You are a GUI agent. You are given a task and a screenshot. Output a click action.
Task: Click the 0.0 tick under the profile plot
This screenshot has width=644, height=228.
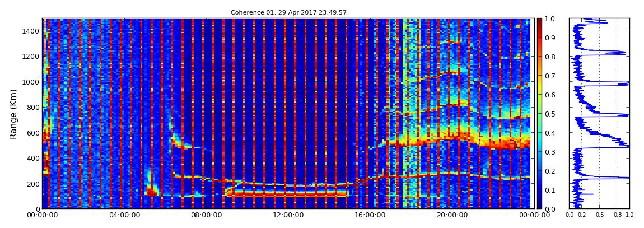[x=570, y=215]
